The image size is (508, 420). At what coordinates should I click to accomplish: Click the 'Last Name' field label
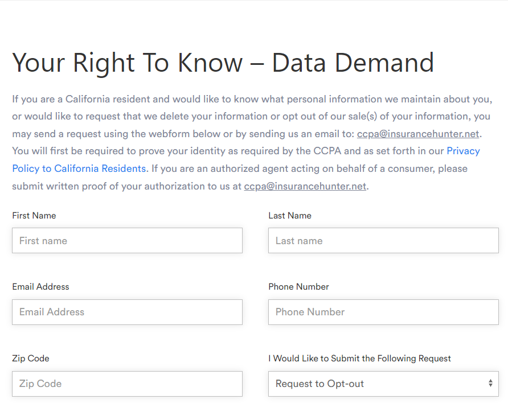290,216
